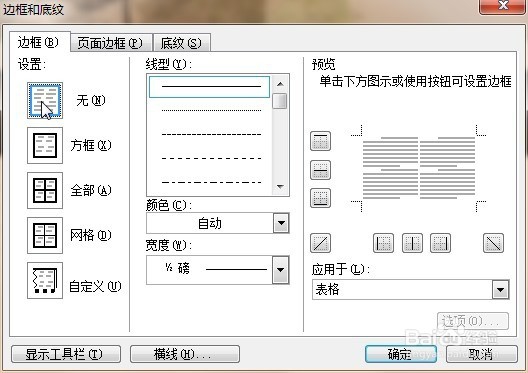The width and height of the screenshot is (528, 373).
Task: Click line style list scroll down arrow
Action: coord(280,186)
